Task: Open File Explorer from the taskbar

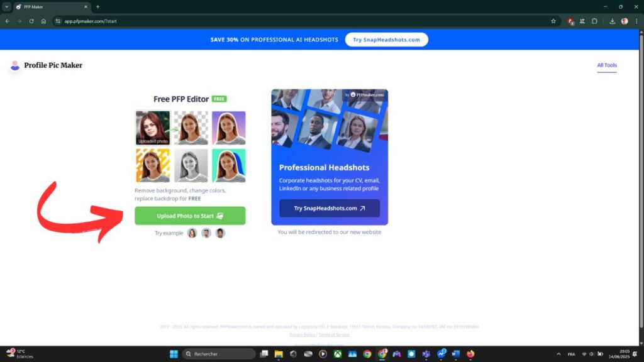Action: pyautogui.click(x=279, y=354)
